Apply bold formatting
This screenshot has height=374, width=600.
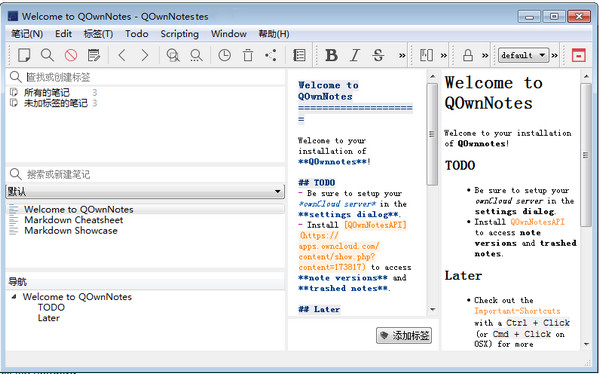(331, 55)
